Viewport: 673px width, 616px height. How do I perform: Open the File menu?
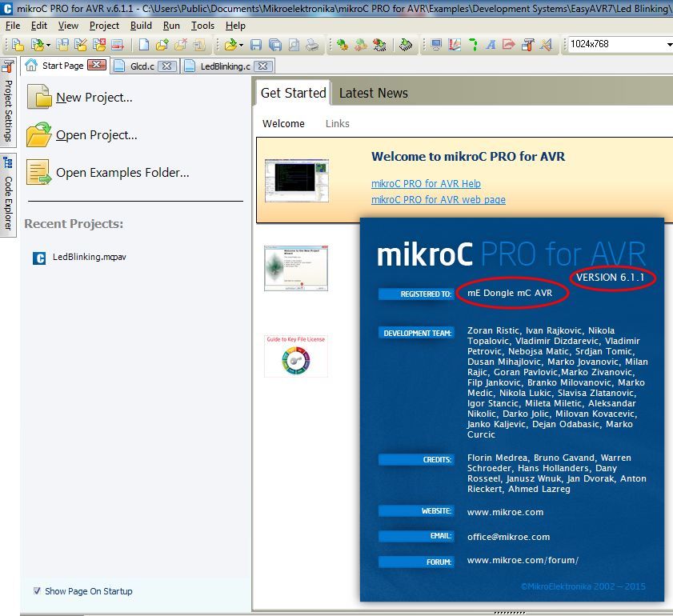(x=13, y=26)
